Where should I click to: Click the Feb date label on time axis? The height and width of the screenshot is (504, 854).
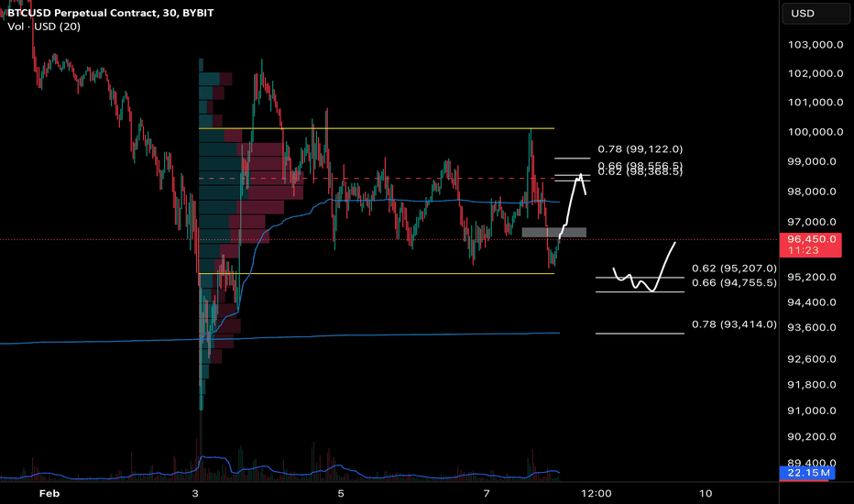(x=49, y=494)
